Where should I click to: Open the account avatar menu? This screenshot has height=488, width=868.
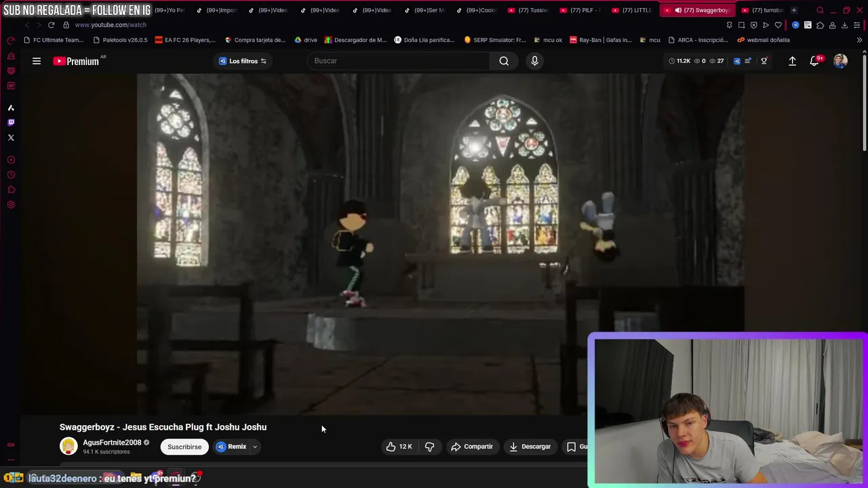(x=840, y=61)
